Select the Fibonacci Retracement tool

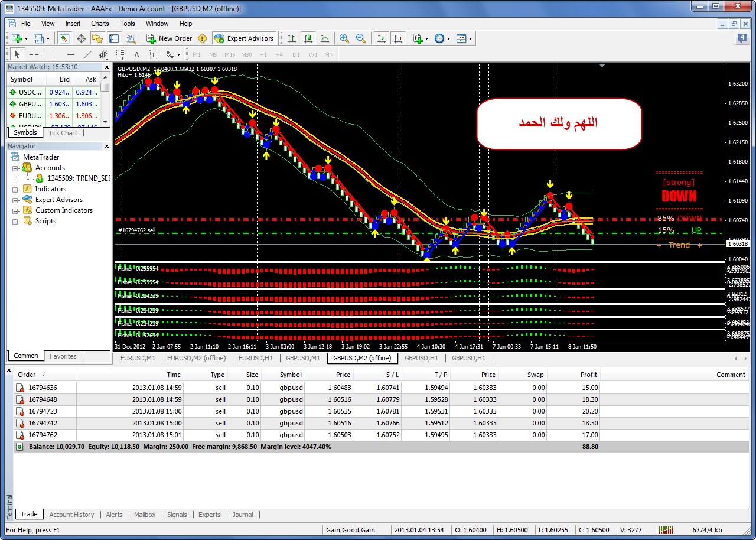(x=120, y=54)
